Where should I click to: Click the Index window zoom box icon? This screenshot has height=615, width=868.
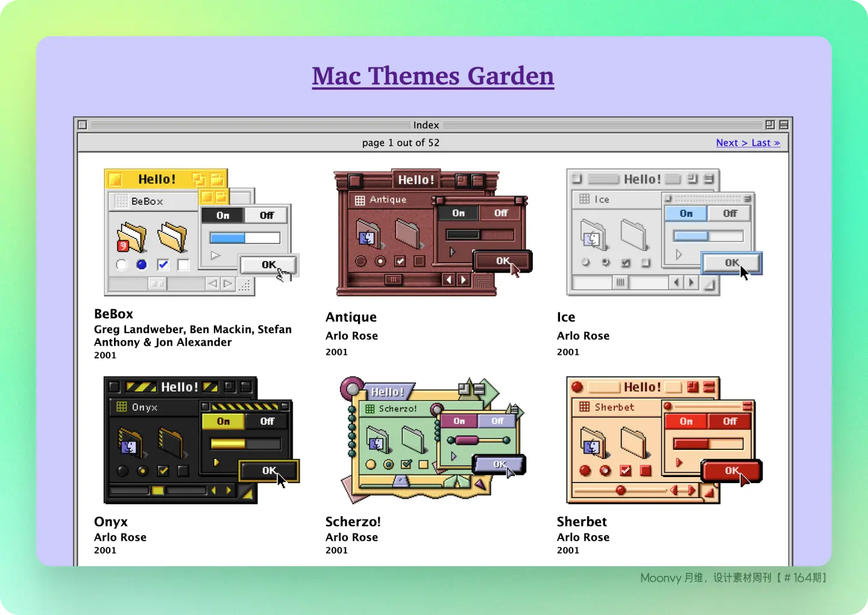tap(770, 125)
